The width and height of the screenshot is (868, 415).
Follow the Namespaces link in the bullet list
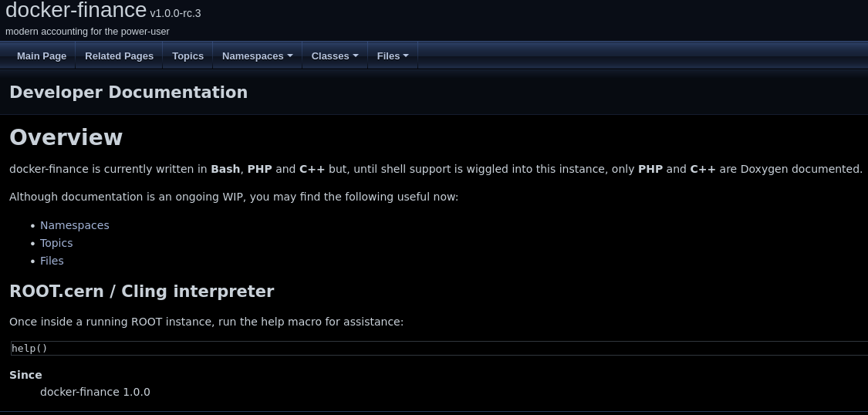click(75, 225)
